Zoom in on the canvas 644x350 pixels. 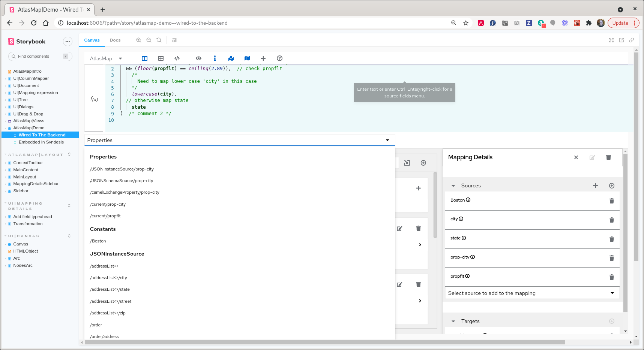tap(139, 40)
